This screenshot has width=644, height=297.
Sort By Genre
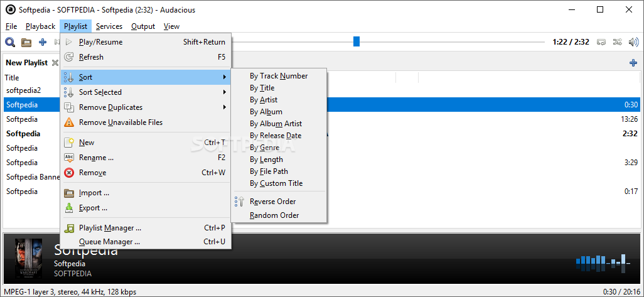[x=279, y=148]
